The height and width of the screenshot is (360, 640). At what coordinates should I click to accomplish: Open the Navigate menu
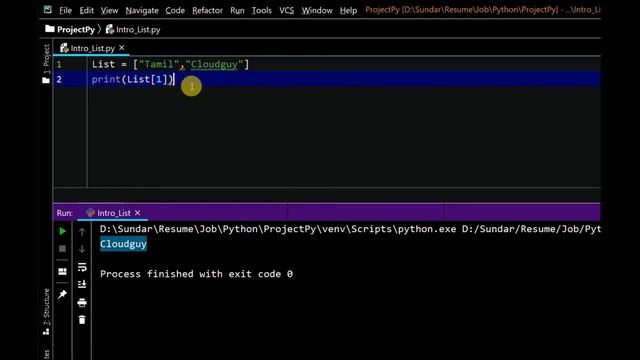[x=142, y=10]
